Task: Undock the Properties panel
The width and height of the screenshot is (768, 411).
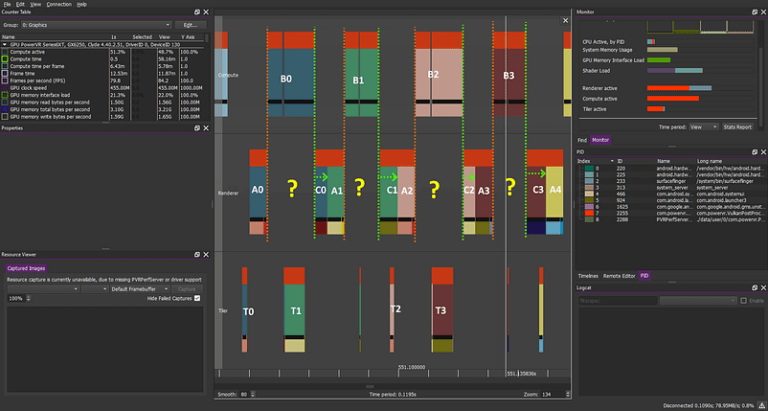Action: point(197,128)
